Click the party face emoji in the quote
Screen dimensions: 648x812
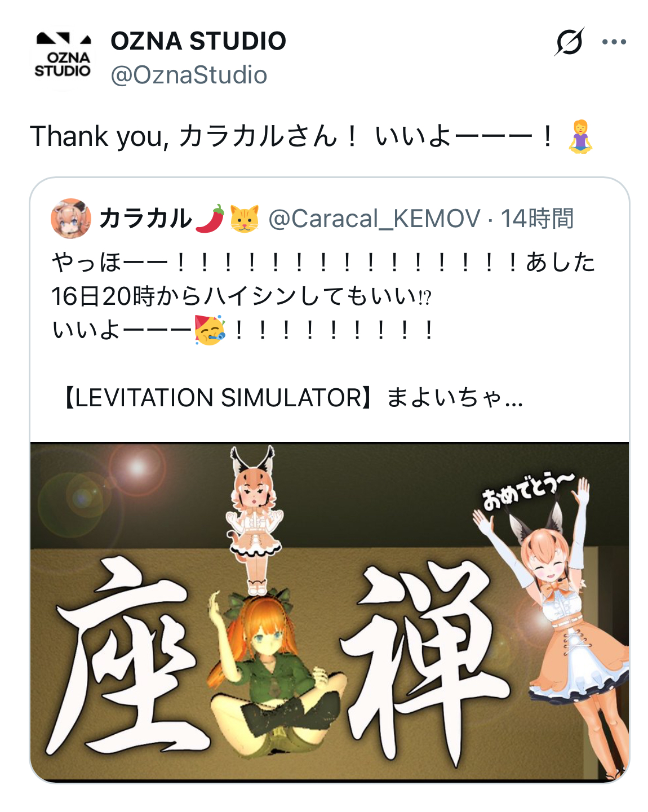[x=210, y=330]
